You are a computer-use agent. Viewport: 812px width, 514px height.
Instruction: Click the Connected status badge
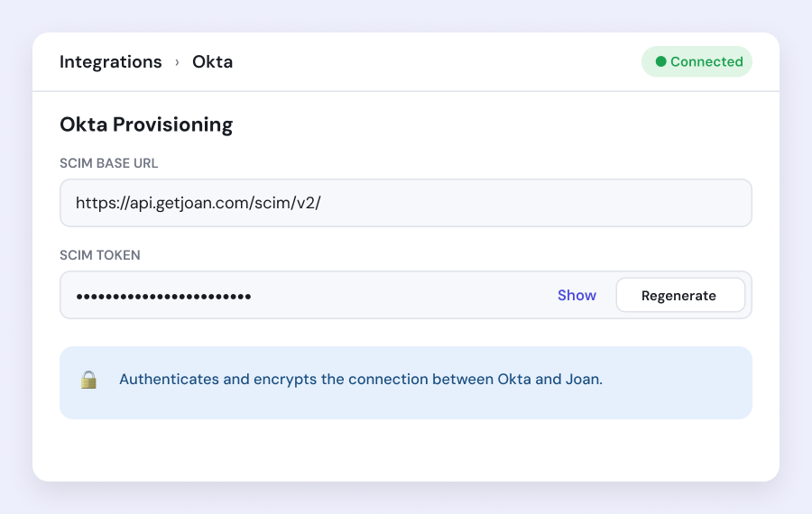[x=697, y=61]
